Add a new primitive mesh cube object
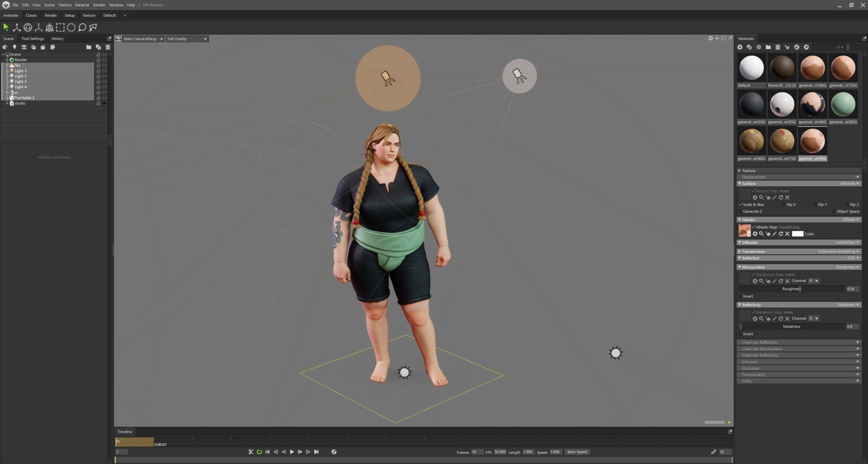Screen dimensions: 868x464 [5, 47]
